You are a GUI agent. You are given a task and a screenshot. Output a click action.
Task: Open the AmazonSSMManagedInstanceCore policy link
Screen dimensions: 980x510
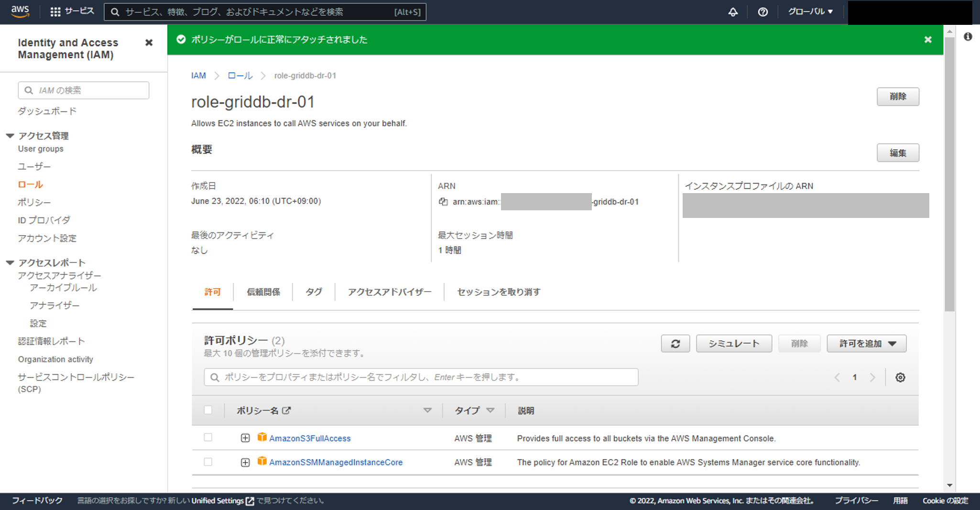336,462
